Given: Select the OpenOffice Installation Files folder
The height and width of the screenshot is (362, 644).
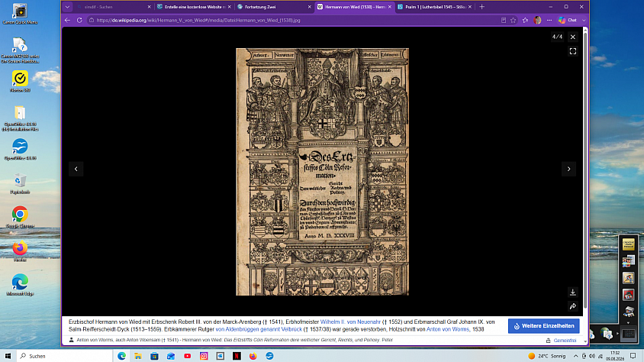Looking at the screenshot, I should click(x=20, y=118).
